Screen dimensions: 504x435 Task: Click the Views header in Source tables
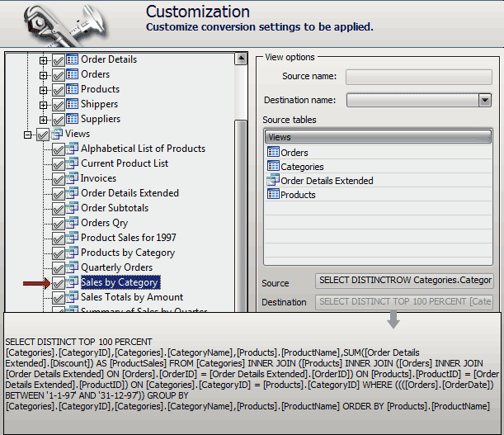379,137
